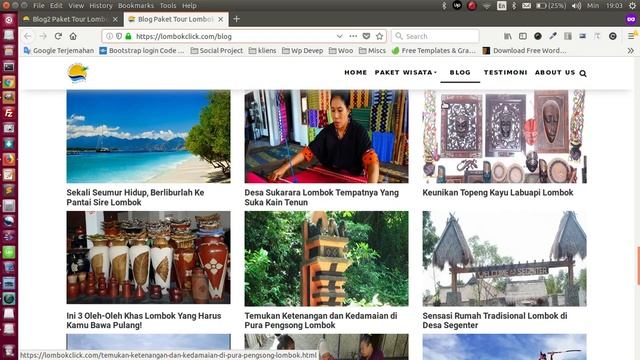Open the Woo bookmarks folder

341,51
